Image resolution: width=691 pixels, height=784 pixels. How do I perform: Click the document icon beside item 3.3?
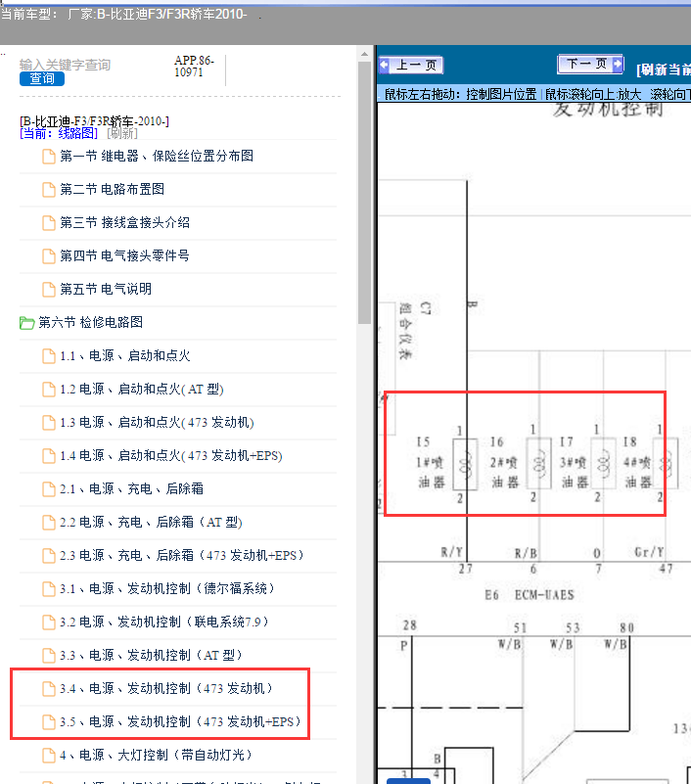click(x=49, y=656)
